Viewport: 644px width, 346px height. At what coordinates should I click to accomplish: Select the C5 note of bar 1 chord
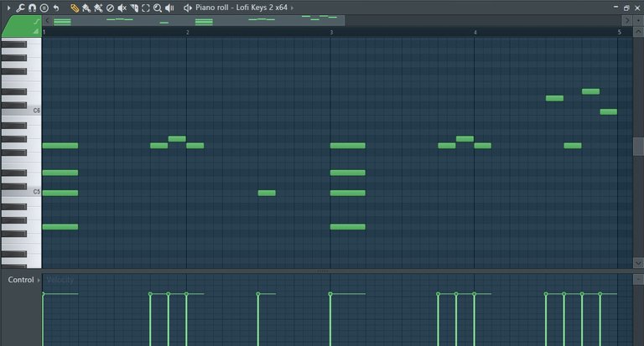click(60, 193)
